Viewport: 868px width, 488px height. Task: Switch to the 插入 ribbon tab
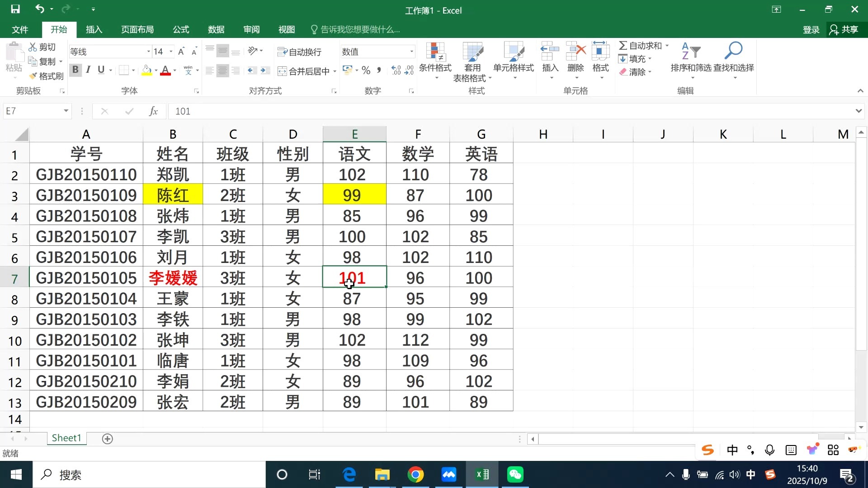click(93, 29)
